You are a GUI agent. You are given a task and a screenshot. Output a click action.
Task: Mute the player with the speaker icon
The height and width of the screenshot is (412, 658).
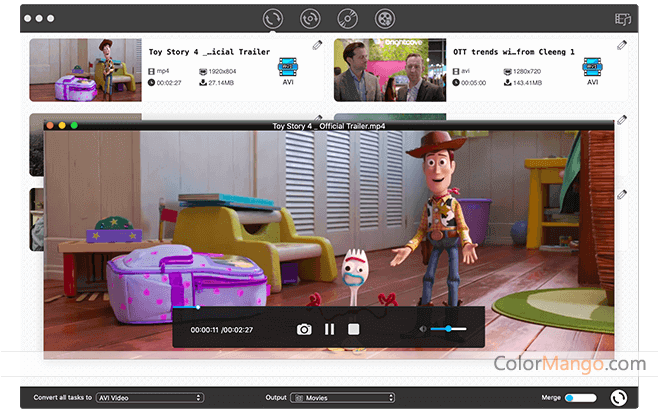[423, 329]
